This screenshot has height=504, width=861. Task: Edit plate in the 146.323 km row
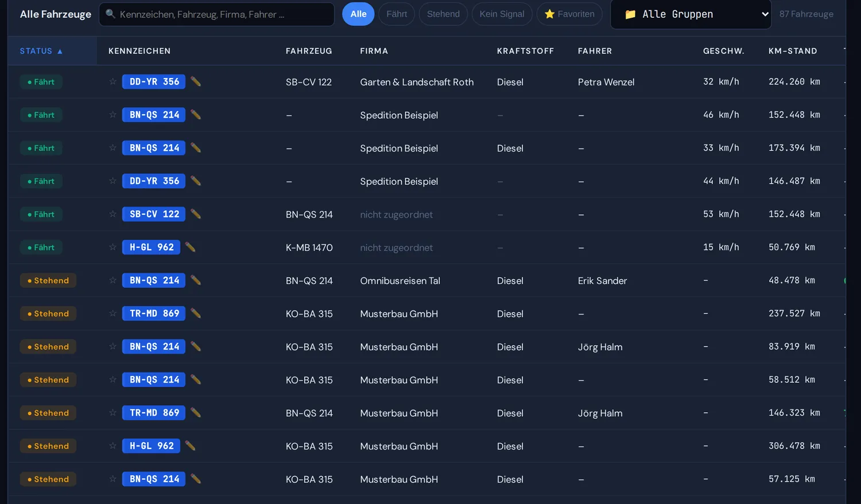(196, 413)
